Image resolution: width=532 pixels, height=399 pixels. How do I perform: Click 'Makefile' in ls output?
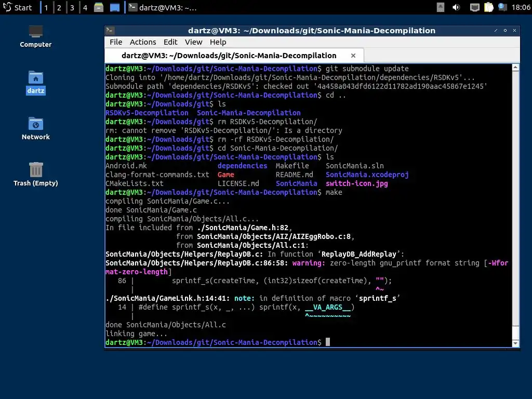(x=292, y=166)
